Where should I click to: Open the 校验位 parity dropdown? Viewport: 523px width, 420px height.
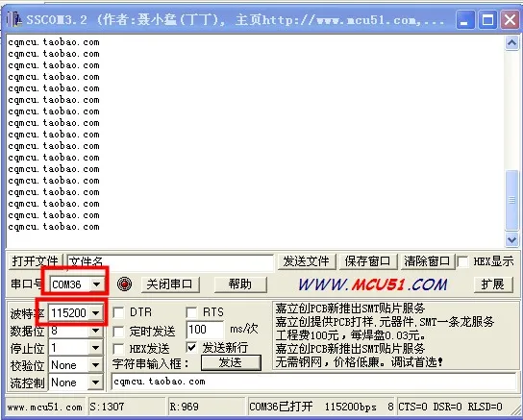[96, 365]
